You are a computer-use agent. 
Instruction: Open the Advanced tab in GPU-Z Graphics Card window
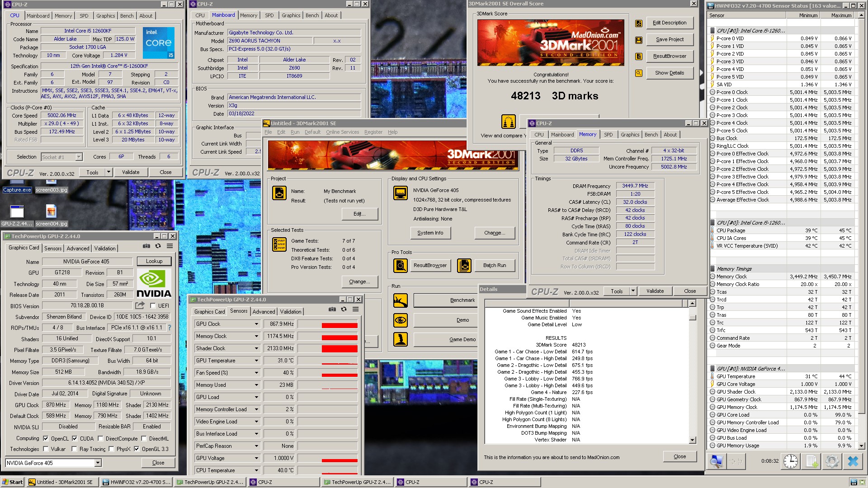point(78,249)
